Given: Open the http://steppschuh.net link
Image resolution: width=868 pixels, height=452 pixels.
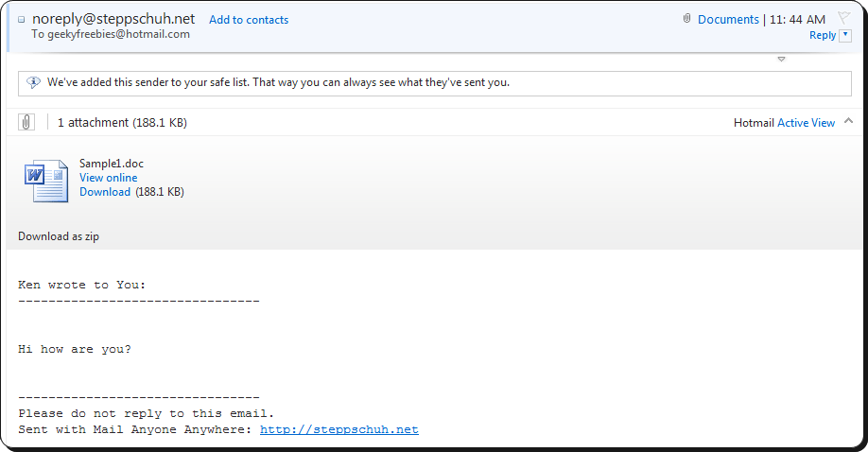Looking at the screenshot, I should coord(339,429).
